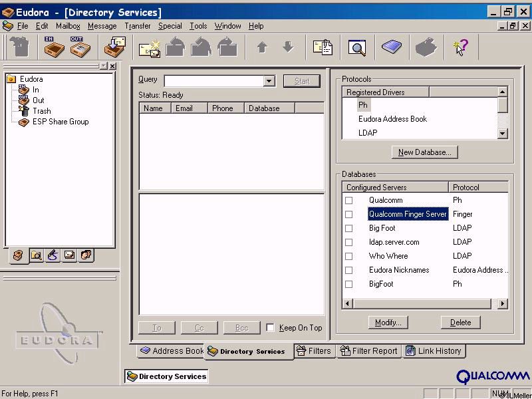
Task: Select Eudora Address Book driver row
Action: click(x=392, y=119)
